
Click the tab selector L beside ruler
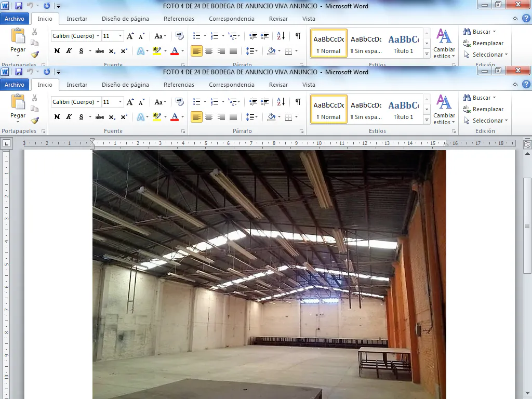6,143
